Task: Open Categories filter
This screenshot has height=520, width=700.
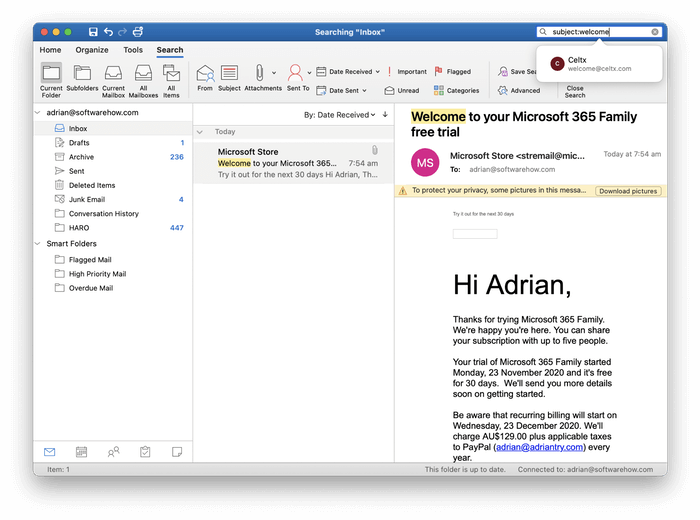Action: pos(456,90)
